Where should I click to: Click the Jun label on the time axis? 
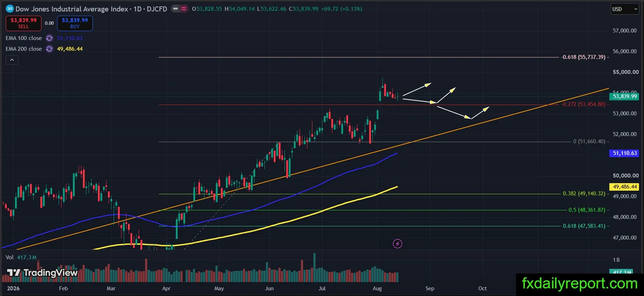click(269, 289)
